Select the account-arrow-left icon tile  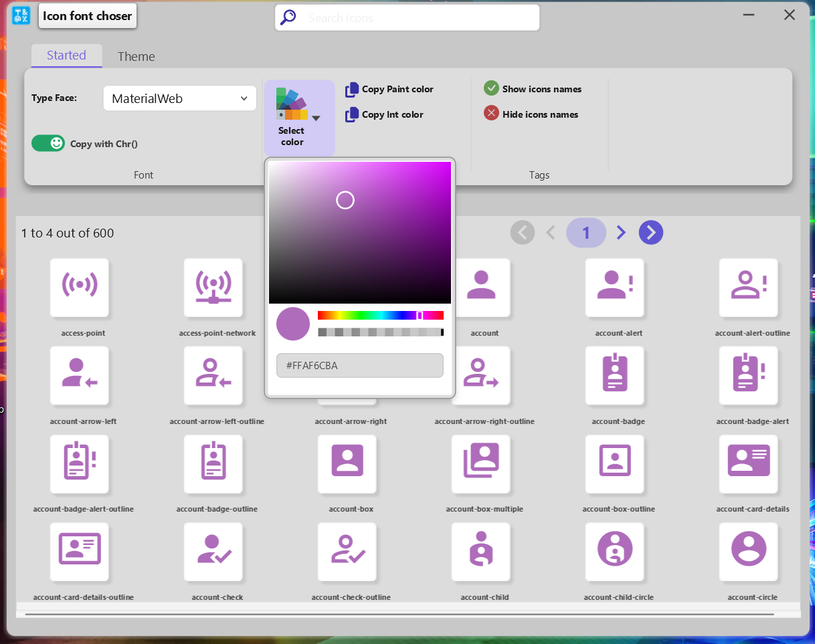pyautogui.click(x=80, y=376)
